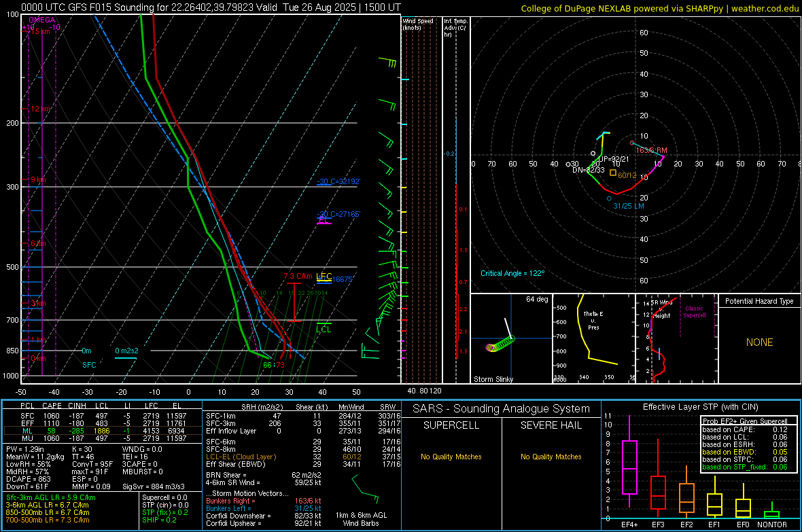Click the Classic Supercell label
This screenshot has height=532, width=802.
(694, 312)
